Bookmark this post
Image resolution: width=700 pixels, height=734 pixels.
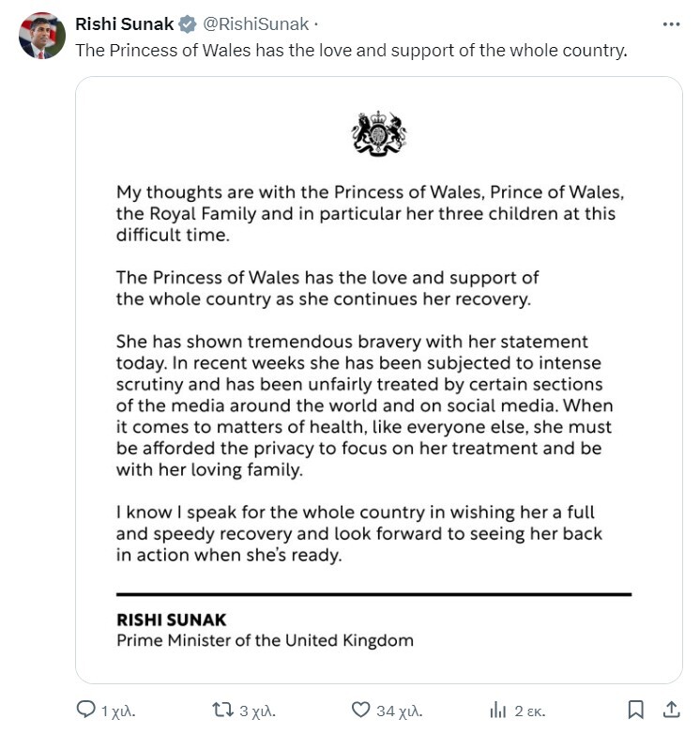(635, 710)
